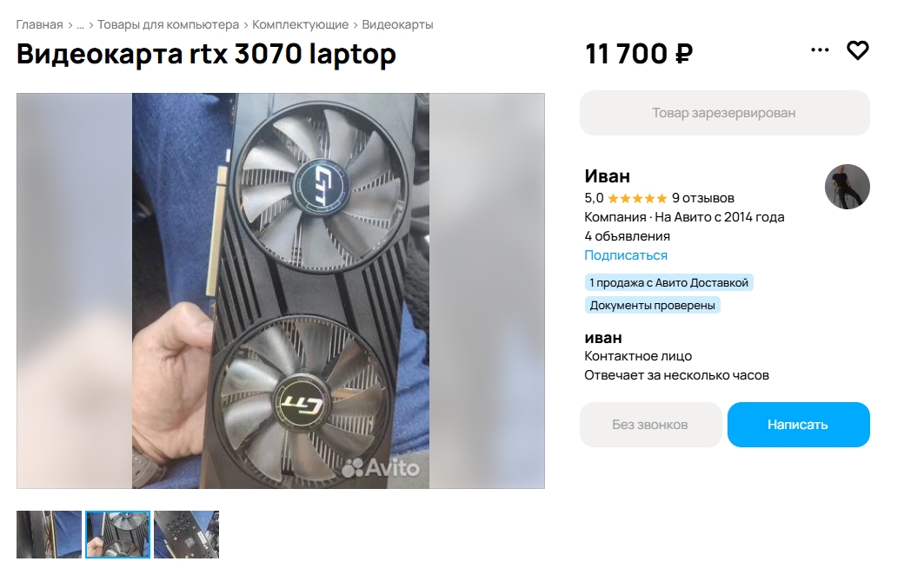Image resolution: width=904 pixels, height=588 pixels.
Task: Select the second highlighted photo thumbnail
Action: pos(117,534)
